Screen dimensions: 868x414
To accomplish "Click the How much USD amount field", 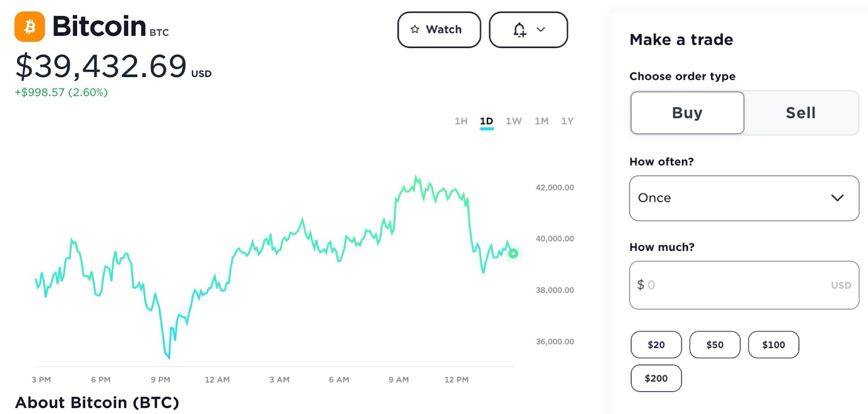I will (743, 285).
